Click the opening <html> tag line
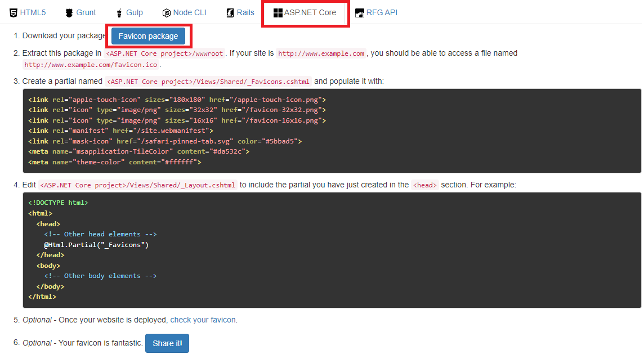 [41, 213]
